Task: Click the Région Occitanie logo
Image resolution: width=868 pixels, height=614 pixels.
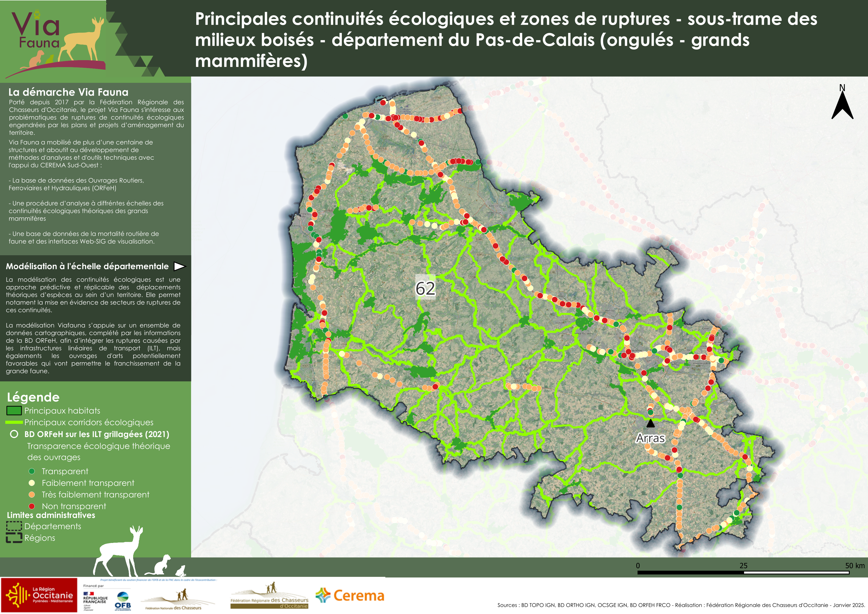Action: 39,595
